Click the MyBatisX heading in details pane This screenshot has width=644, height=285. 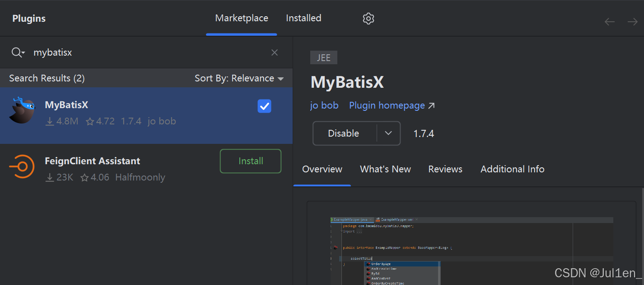click(347, 82)
